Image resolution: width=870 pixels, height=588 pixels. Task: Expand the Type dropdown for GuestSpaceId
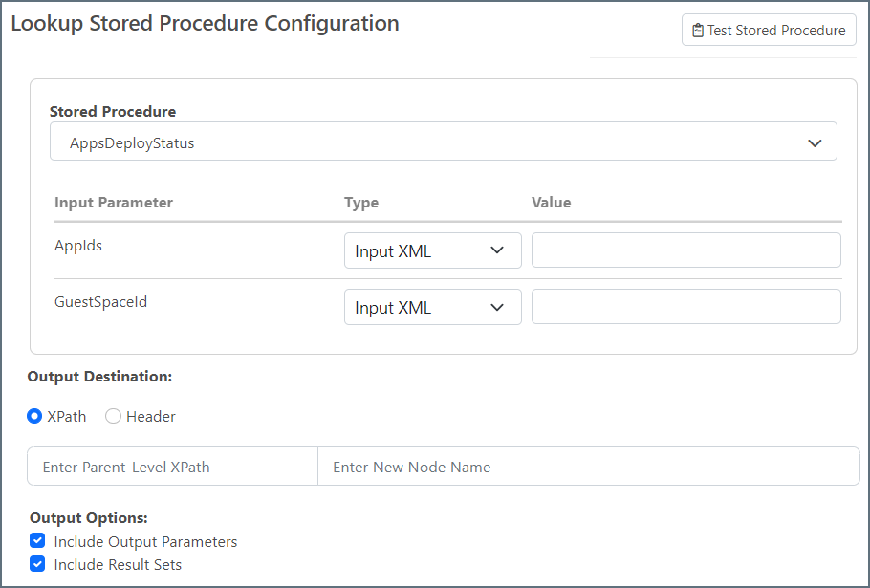pyautogui.click(x=432, y=308)
